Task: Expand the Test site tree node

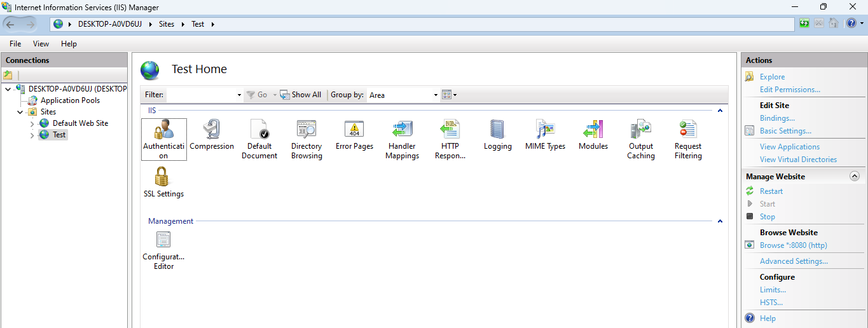Action: pos(32,135)
